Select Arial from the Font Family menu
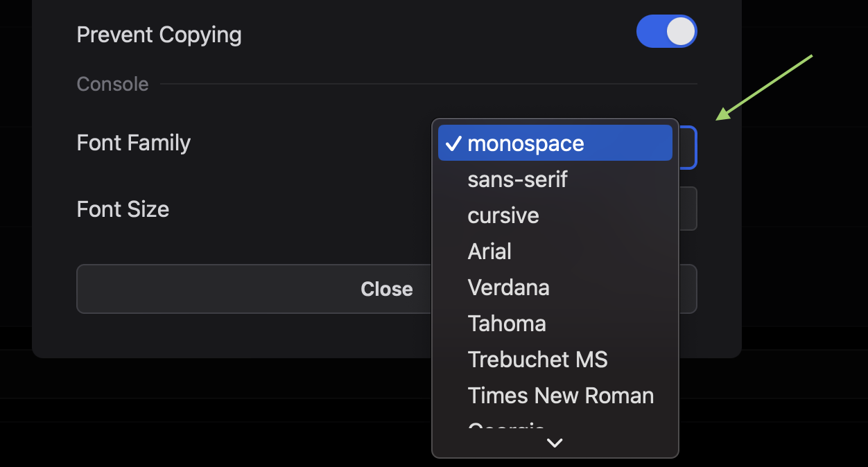868x467 pixels. 489,251
